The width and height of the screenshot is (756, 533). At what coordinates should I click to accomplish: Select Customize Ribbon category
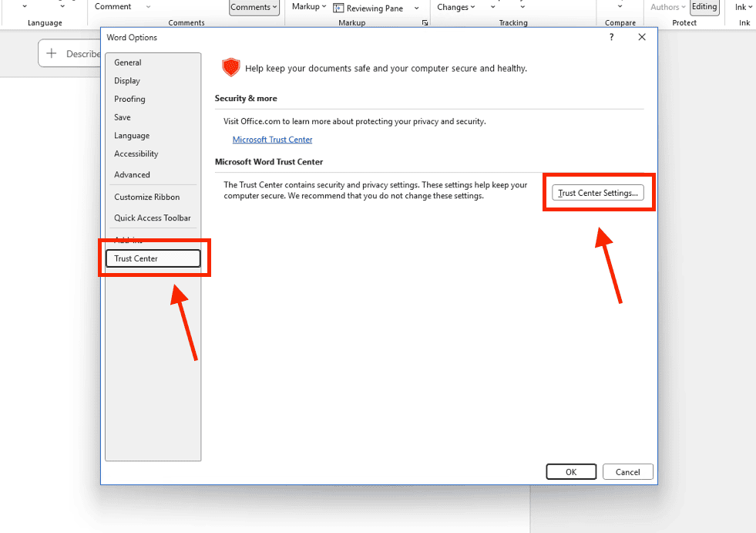coord(147,197)
